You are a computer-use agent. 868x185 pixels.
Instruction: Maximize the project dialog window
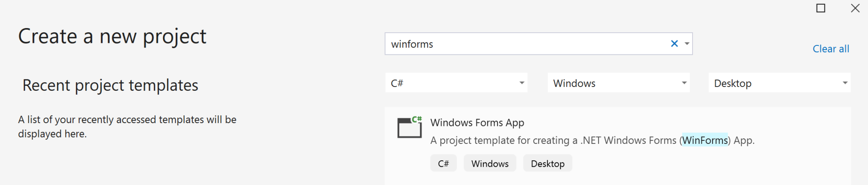(821, 8)
